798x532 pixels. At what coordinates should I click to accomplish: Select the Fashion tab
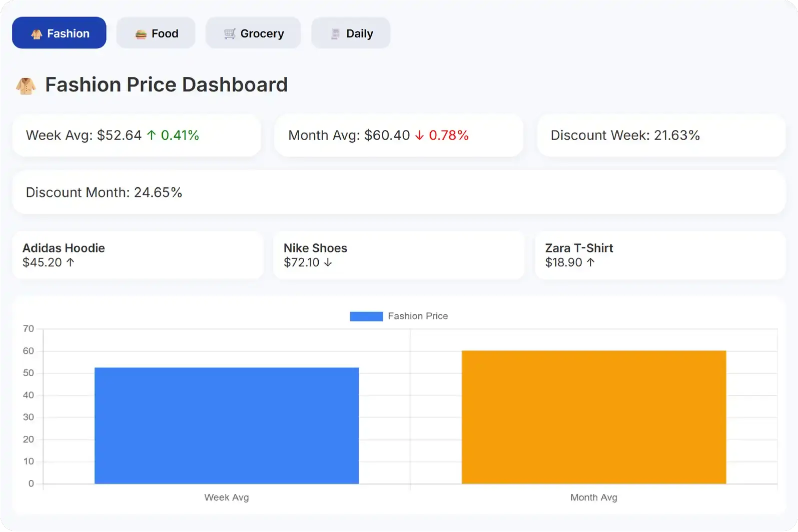pyautogui.click(x=59, y=33)
